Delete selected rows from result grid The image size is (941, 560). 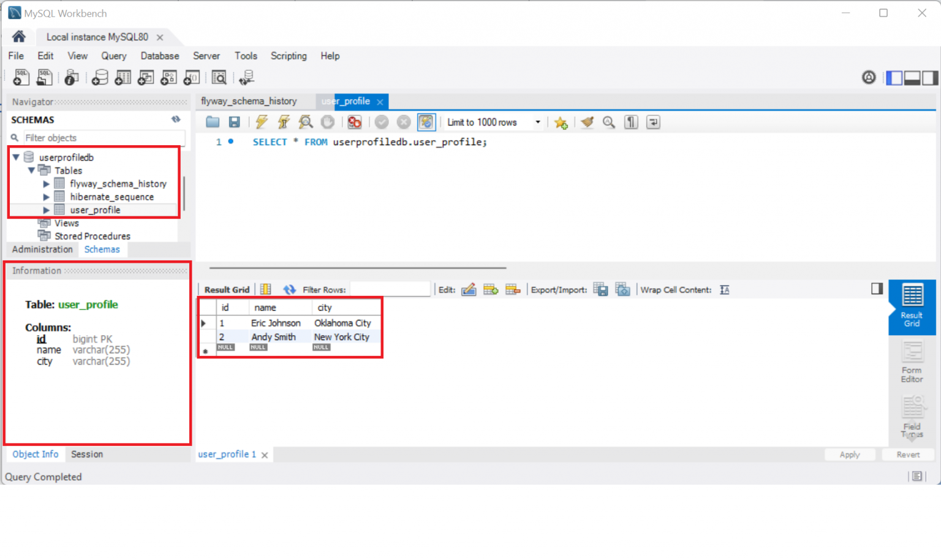pos(513,290)
